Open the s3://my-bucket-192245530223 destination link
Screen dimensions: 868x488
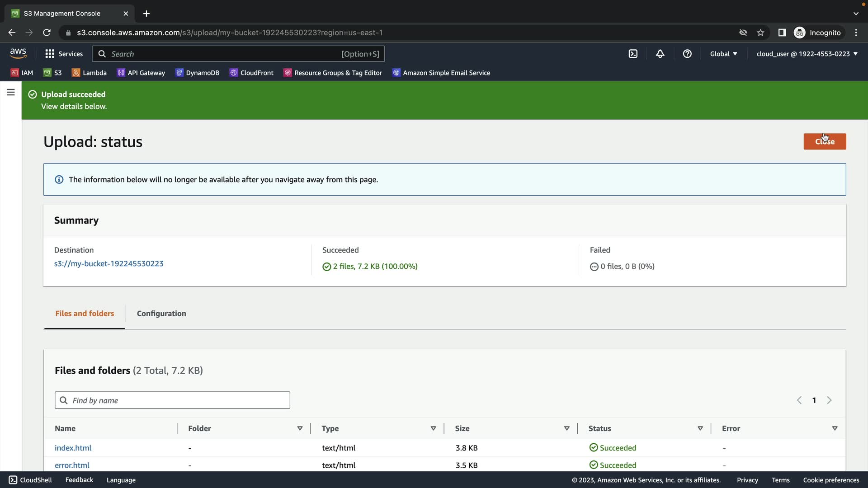108,263
